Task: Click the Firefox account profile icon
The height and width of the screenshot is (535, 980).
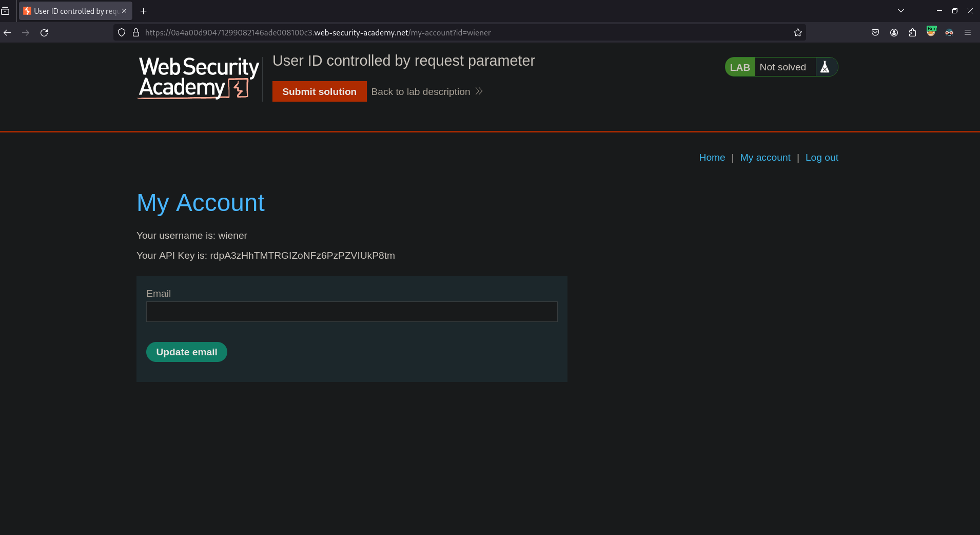Action: click(x=894, y=32)
